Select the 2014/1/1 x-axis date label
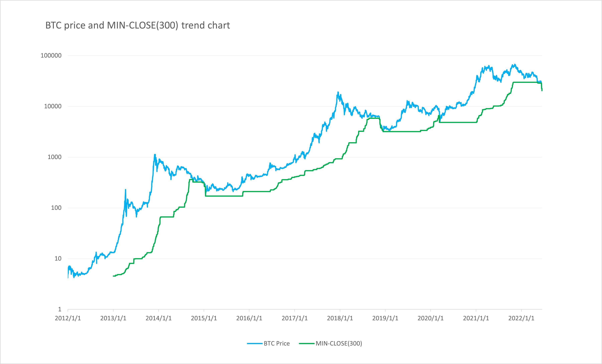The image size is (602, 364). pos(159,318)
